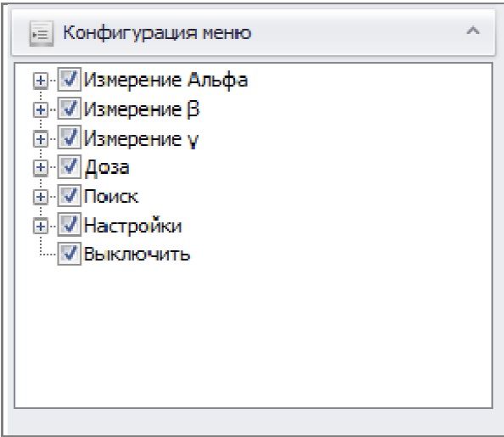Expand the Измерение Альфа tree node

[41, 80]
